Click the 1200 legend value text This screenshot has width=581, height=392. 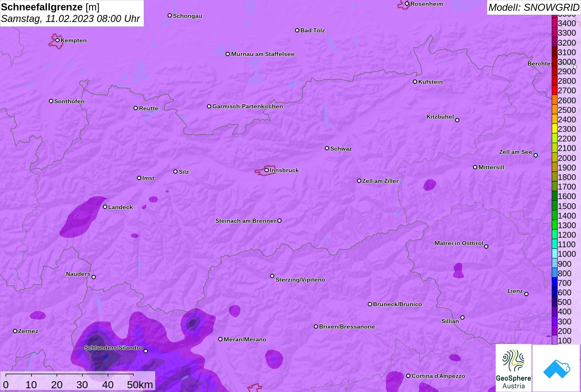[567, 235]
